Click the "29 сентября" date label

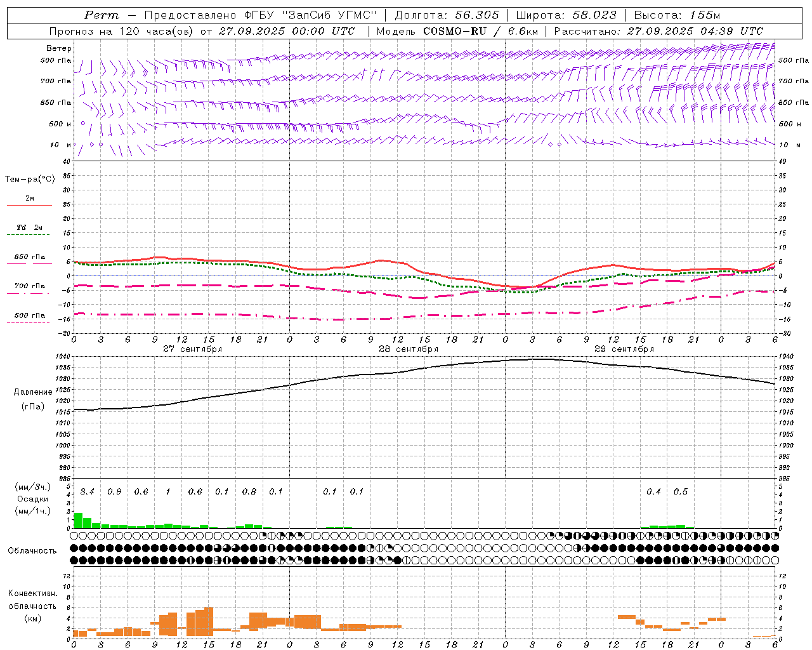(624, 348)
